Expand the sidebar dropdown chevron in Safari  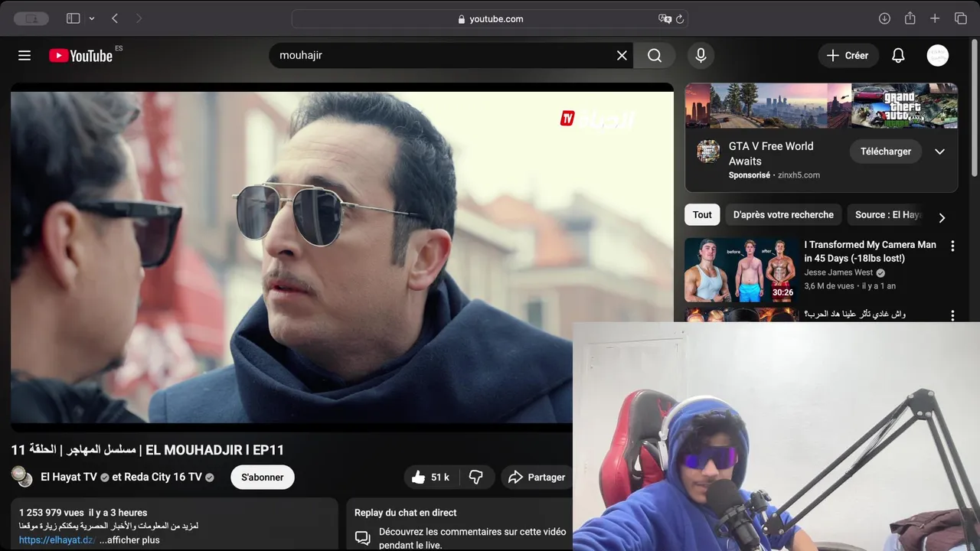tap(92, 18)
